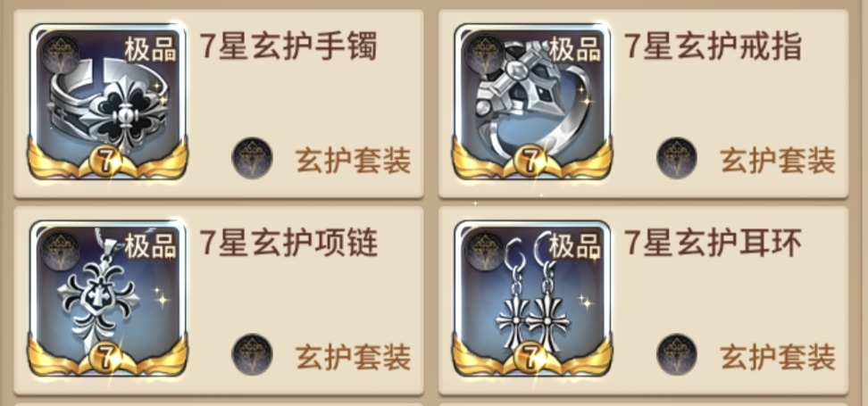Open the 7星玄护耳环 item title
868x406 pixels.
713,243
